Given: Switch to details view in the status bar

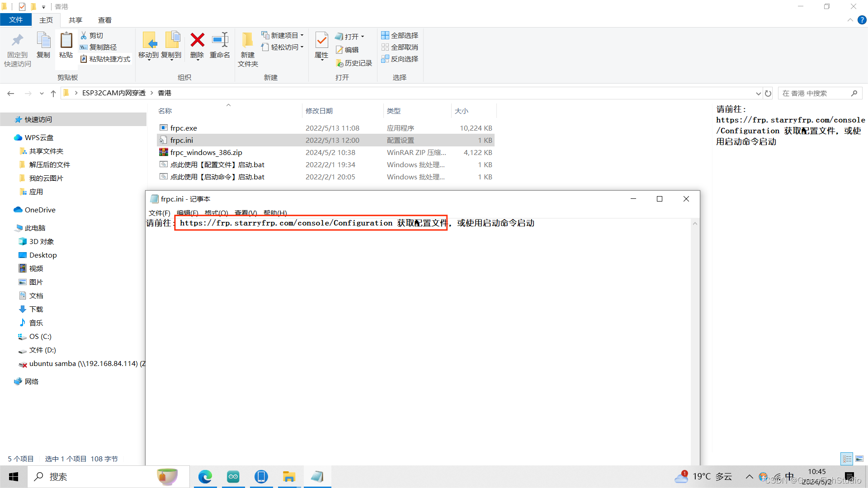Looking at the screenshot, I should [847, 458].
